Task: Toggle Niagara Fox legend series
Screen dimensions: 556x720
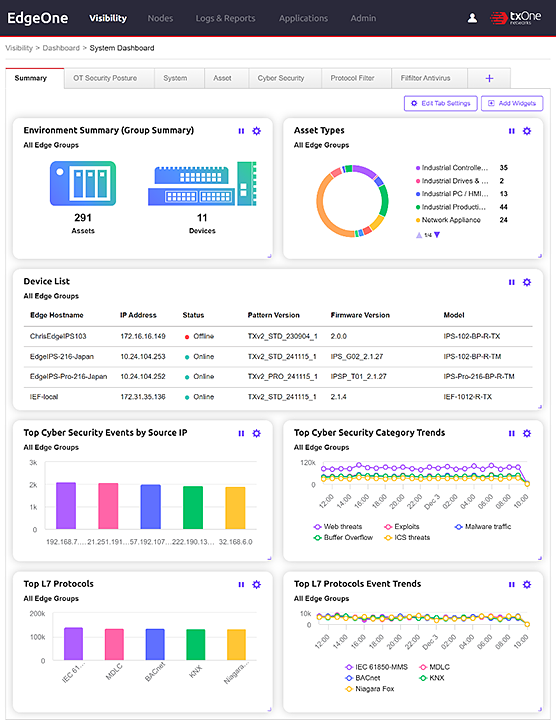Action: point(370,689)
